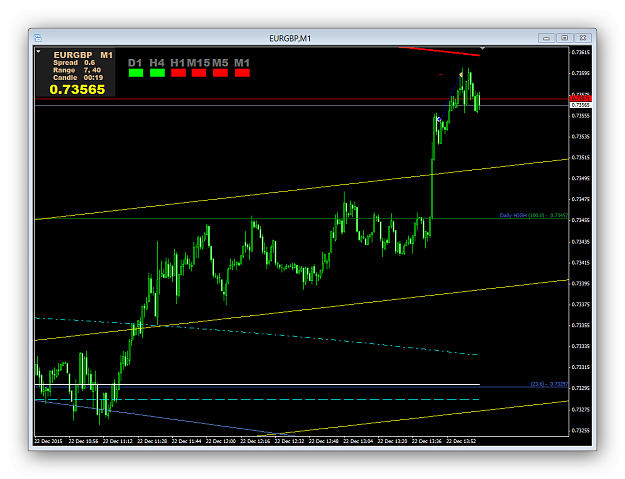Click the chart window icon in title bar
The height and width of the screenshot is (479, 625).
click(x=38, y=38)
